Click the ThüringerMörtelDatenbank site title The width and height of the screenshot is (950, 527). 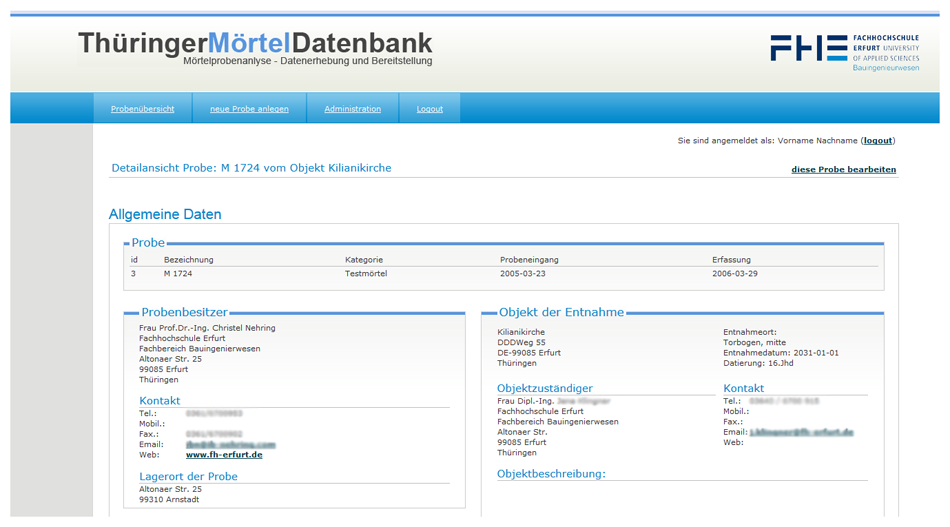pos(255,43)
